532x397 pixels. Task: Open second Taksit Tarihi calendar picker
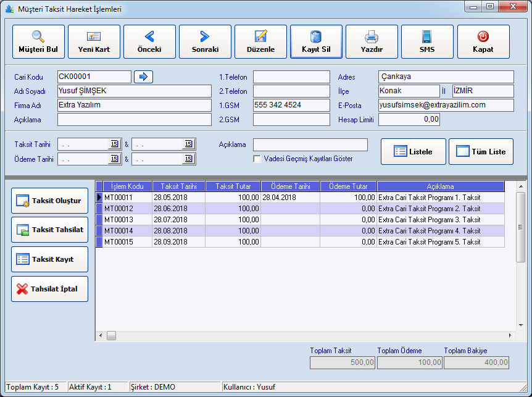coord(189,144)
